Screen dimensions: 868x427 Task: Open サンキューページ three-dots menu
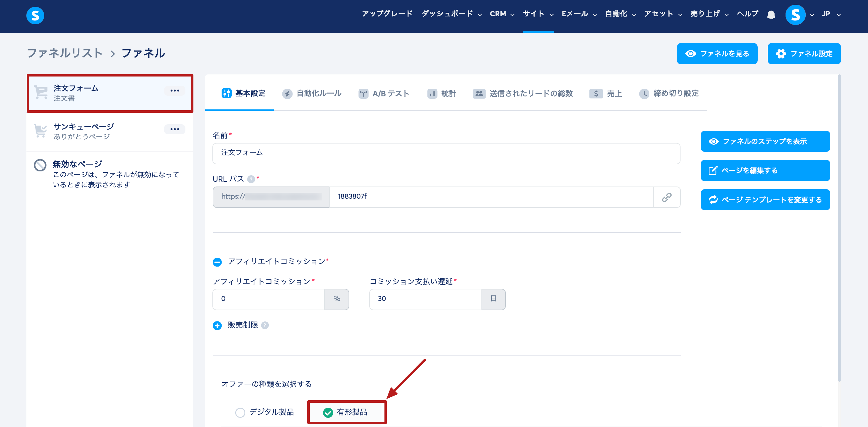tap(174, 129)
